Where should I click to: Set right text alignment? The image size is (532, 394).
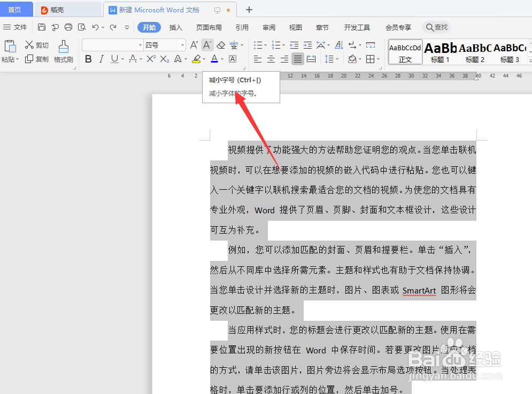(284, 59)
